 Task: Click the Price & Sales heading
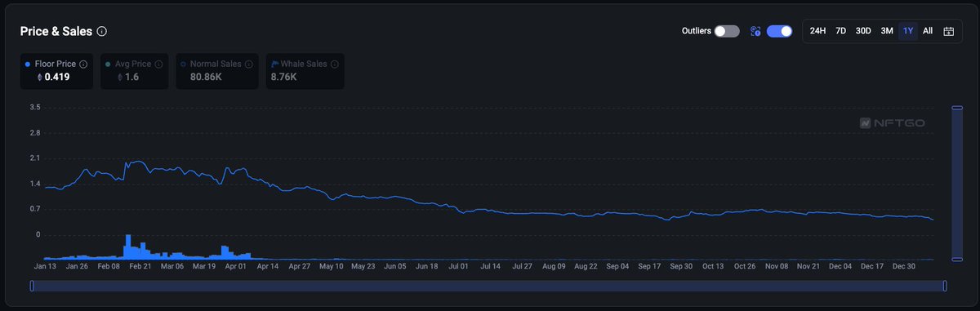(56, 31)
